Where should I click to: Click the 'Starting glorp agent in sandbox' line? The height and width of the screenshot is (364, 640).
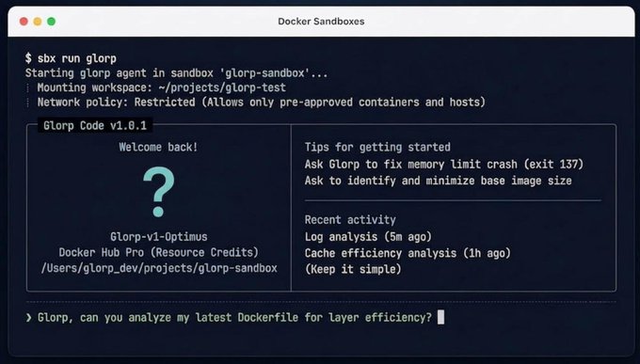[x=176, y=73]
